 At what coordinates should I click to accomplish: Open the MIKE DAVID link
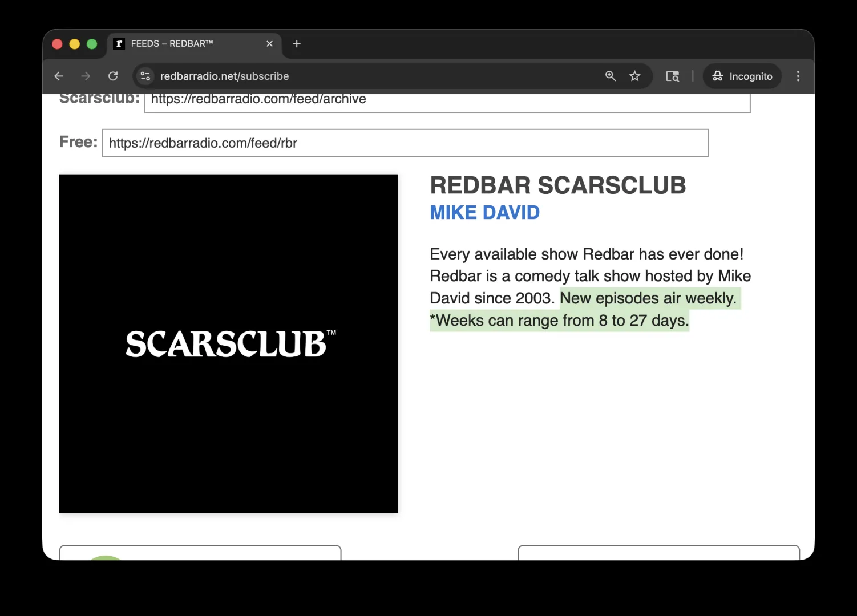coord(484,213)
